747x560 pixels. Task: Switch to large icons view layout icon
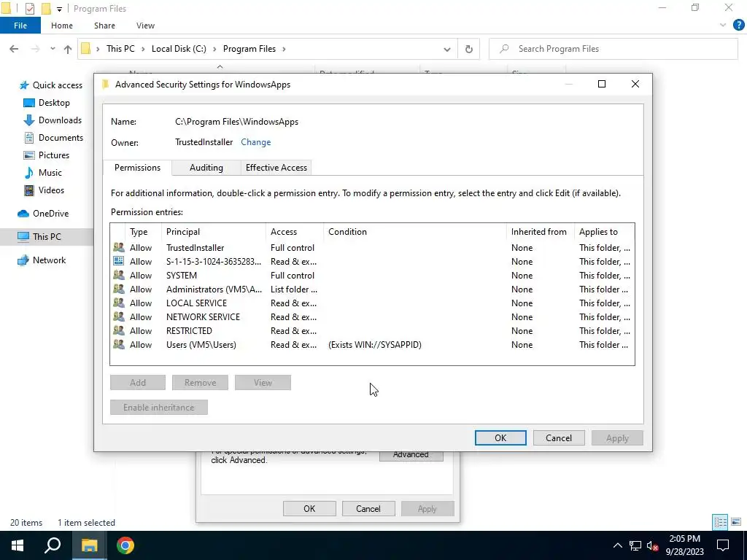736,522
